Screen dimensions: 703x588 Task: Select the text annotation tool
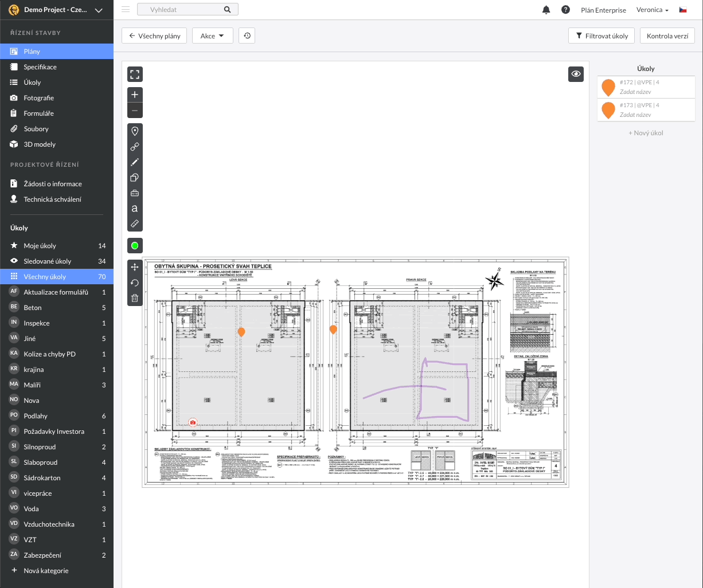(135, 208)
